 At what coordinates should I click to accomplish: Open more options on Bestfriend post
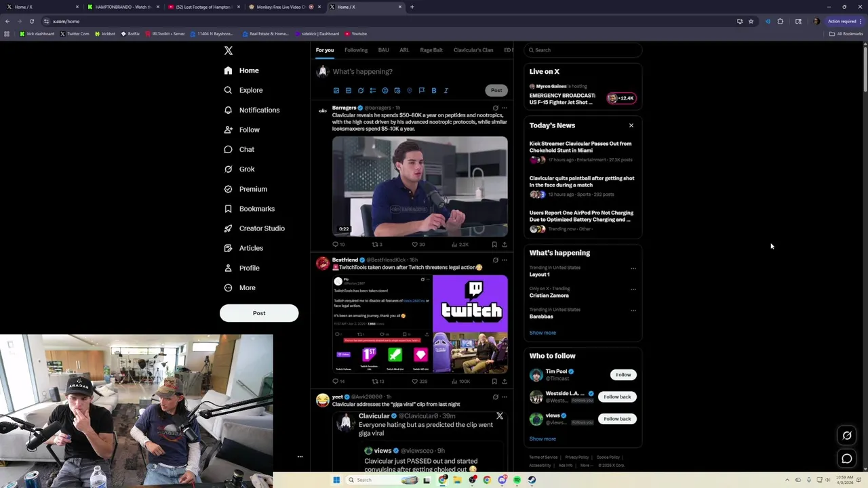point(505,260)
